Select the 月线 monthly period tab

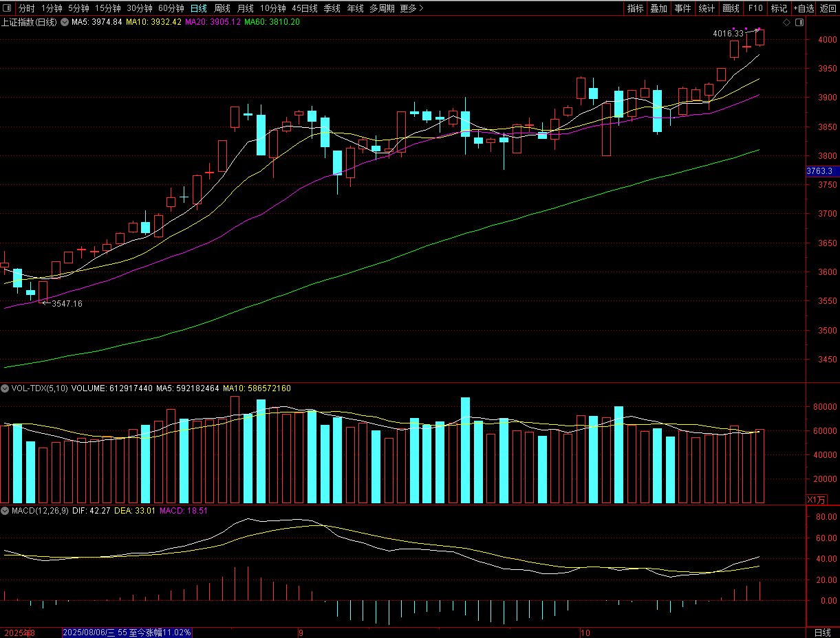tap(244, 8)
